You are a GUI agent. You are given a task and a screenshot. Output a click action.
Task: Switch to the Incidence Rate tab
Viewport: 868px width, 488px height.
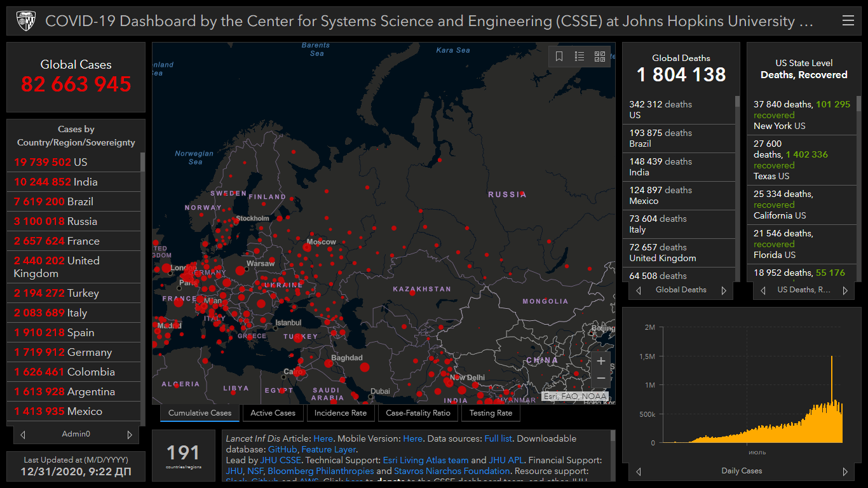pyautogui.click(x=341, y=413)
